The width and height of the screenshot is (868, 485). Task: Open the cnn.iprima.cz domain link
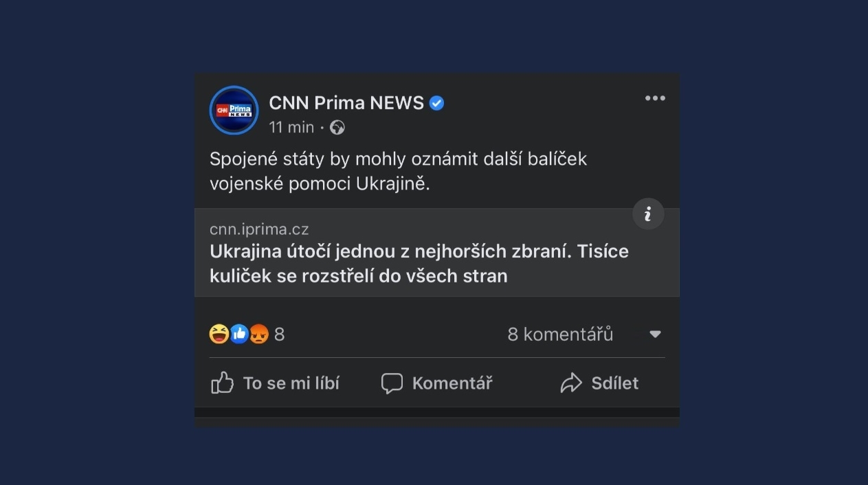click(259, 229)
